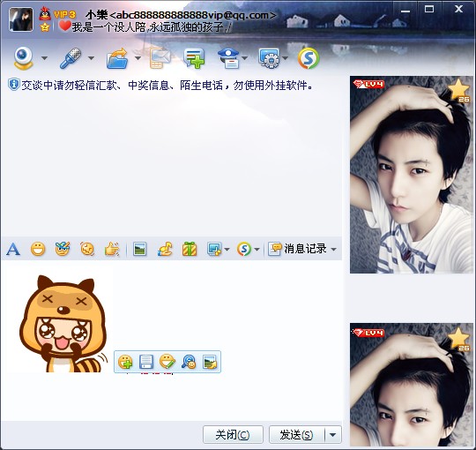The height and width of the screenshot is (450, 476).
Task: Click gold star 26 on lower photo
Action: (458, 340)
